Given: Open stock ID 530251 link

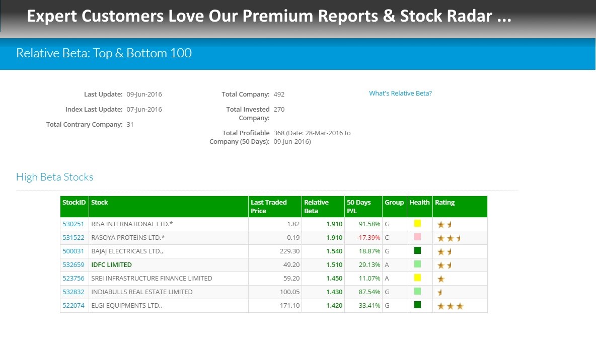Looking at the screenshot, I should [73, 224].
